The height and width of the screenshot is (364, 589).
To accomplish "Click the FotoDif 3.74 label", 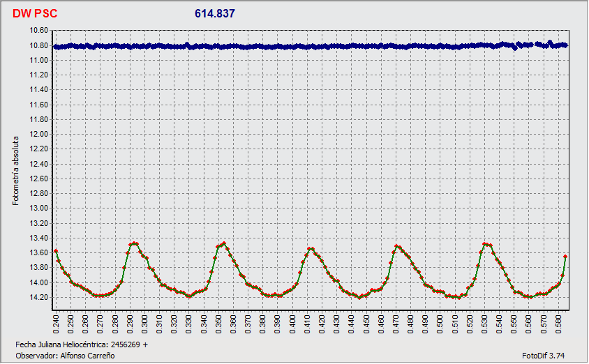I will pos(550,356).
